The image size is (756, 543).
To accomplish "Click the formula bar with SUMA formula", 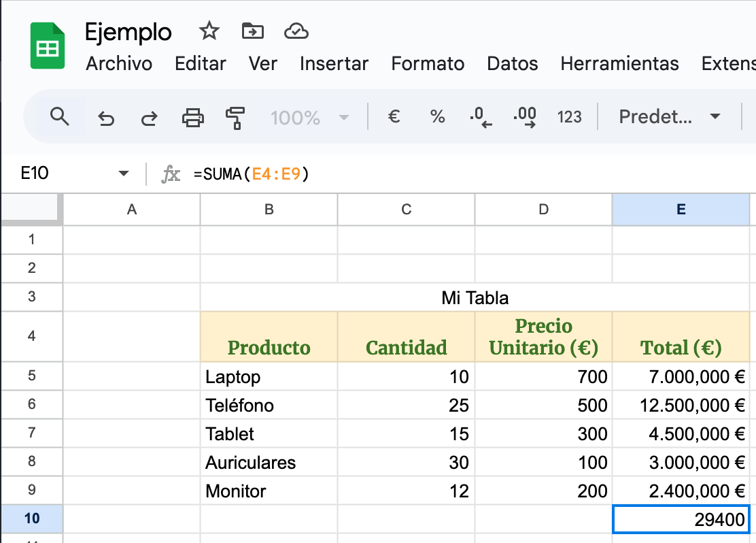I will pyautogui.click(x=408, y=174).
